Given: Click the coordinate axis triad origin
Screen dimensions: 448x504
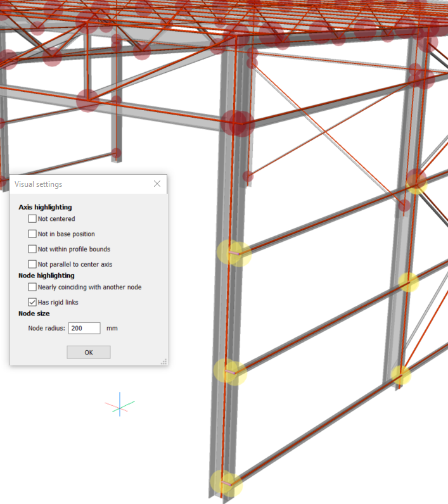Looking at the screenshot, I should 120,406.
